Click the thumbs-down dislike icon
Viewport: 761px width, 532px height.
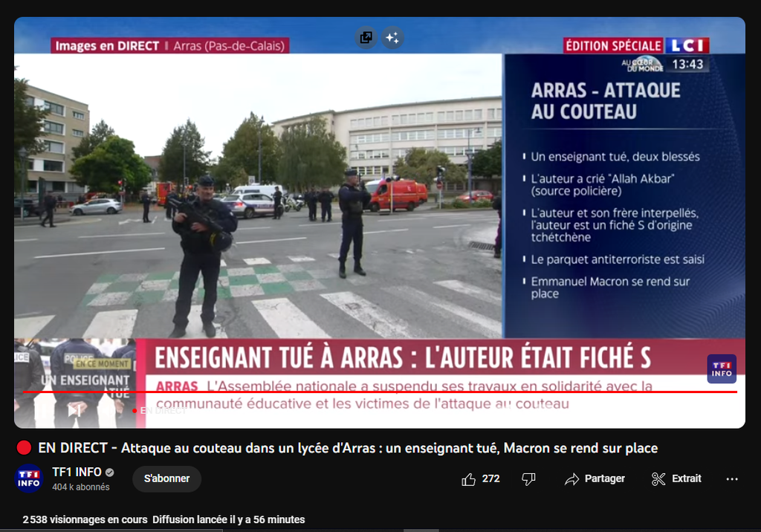(528, 479)
